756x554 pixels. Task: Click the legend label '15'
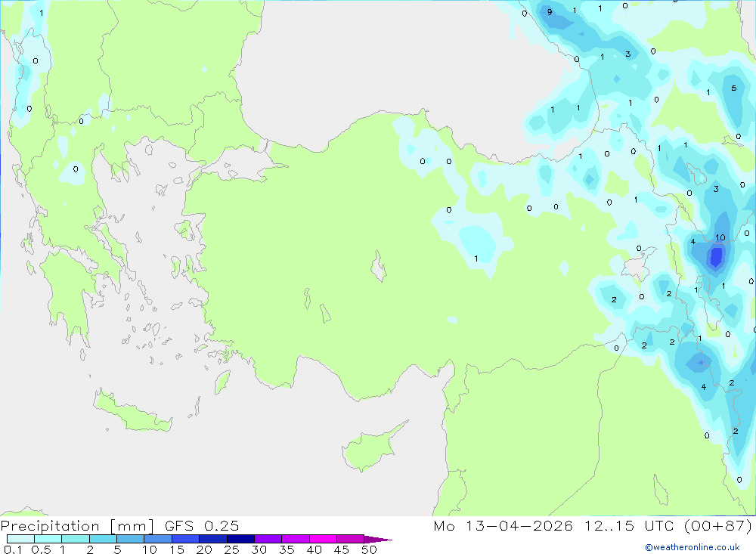pyautogui.click(x=176, y=549)
